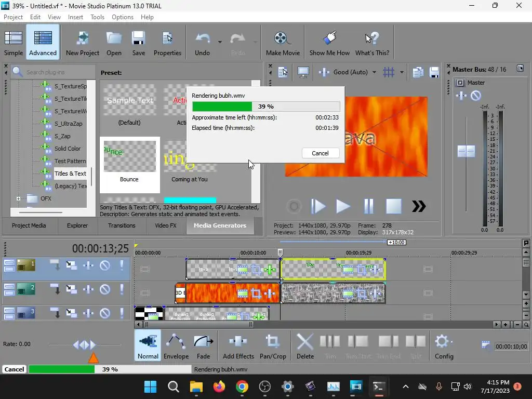The image size is (532, 399).
Task: Save preview snapshot to file
Action: click(x=434, y=72)
